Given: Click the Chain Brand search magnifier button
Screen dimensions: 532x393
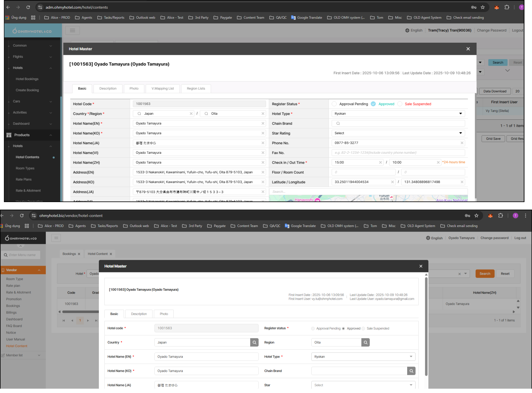Looking at the screenshot, I should click(411, 371).
